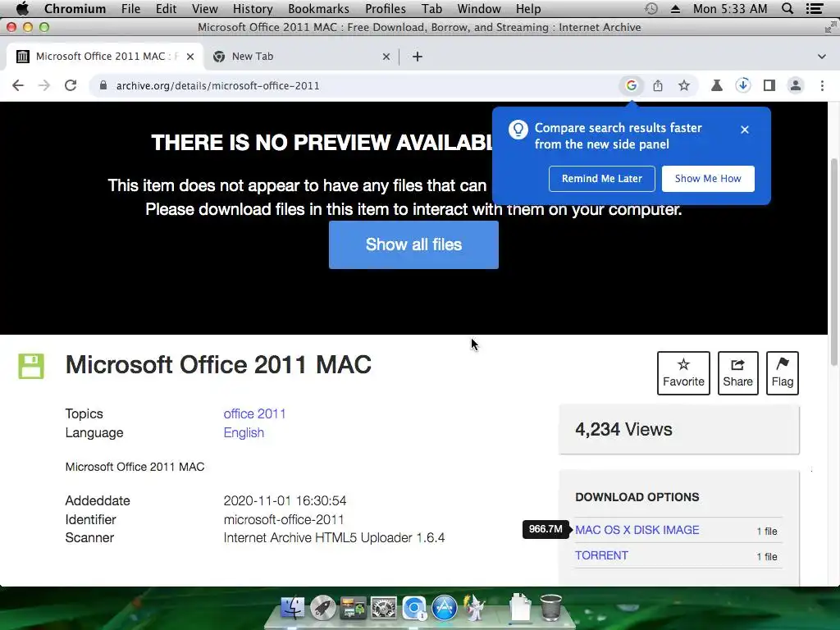Click the Addeddate value 2020-11-01 16:30:54

click(x=285, y=501)
